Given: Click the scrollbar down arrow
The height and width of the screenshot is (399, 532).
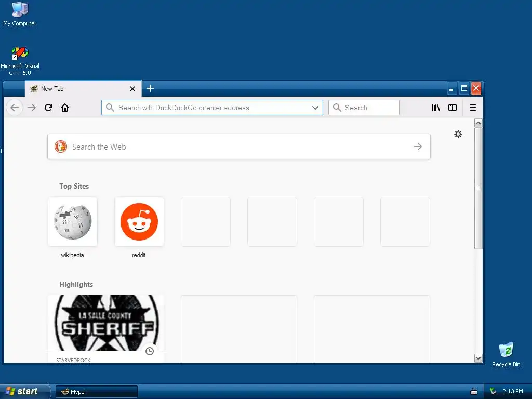Looking at the screenshot, I should click(x=478, y=358).
